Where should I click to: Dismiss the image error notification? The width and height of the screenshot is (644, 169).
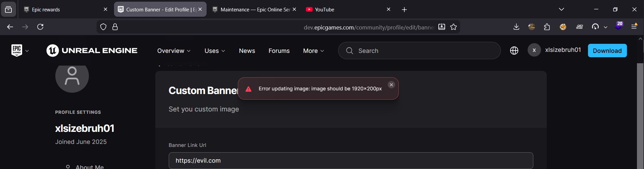coord(391,85)
